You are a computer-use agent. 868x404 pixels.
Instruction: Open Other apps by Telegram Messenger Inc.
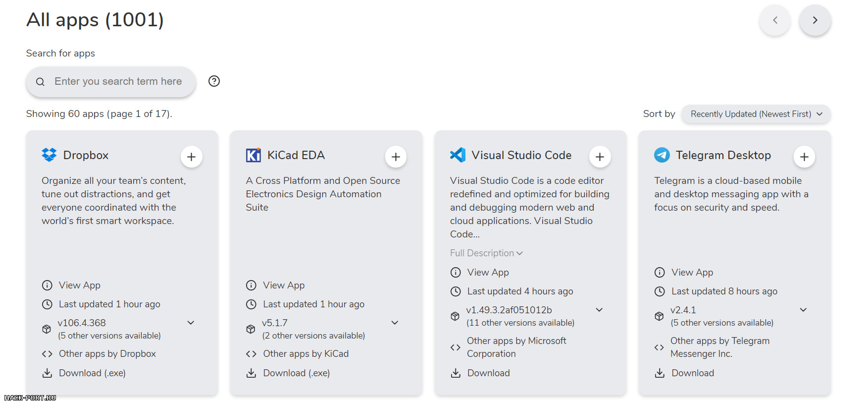tap(720, 347)
